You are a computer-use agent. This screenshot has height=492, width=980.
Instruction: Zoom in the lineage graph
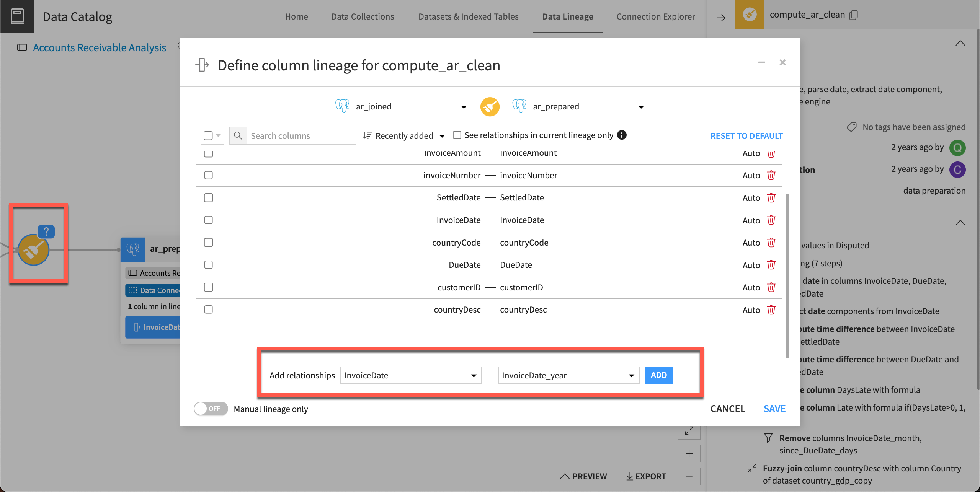point(689,454)
